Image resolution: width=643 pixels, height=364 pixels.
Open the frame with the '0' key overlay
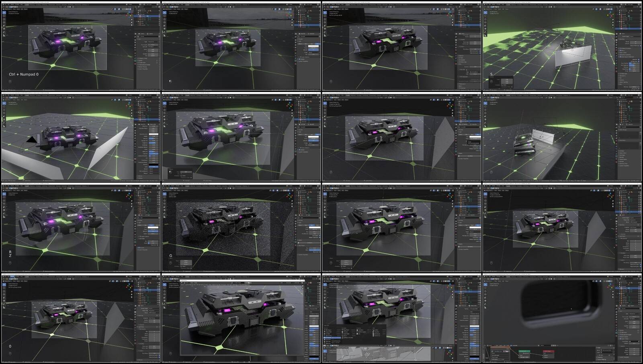click(80, 318)
